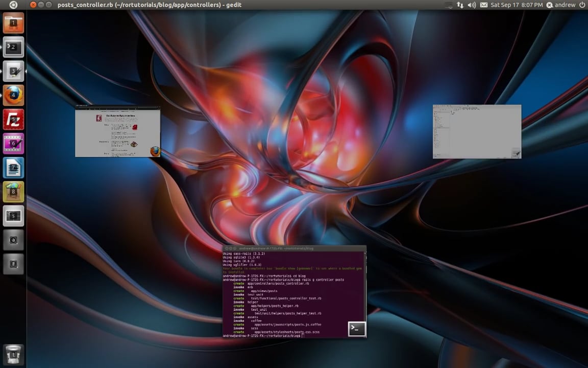Select the gedit window thumbnail on the right
Screen dimensions: 588x368
pos(477,131)
